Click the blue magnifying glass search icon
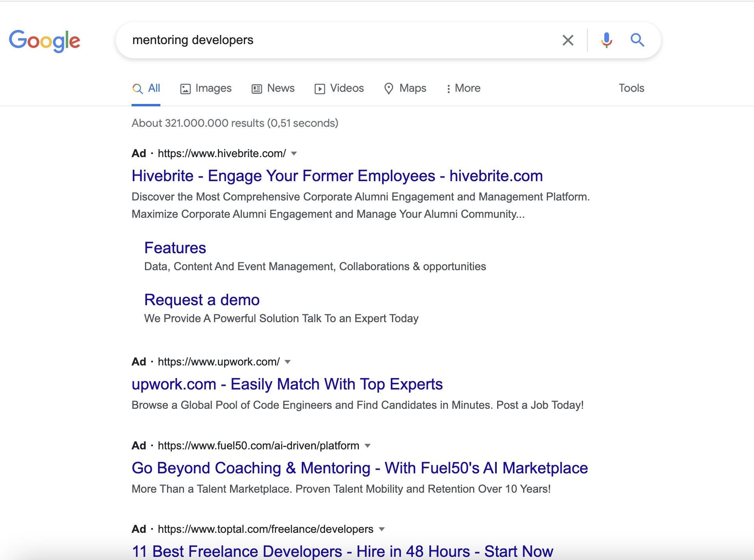 (637, 40)
